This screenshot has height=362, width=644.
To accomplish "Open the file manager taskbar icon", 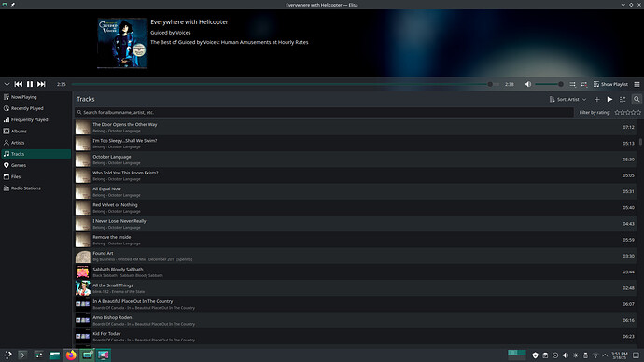I will pos(55,355).
